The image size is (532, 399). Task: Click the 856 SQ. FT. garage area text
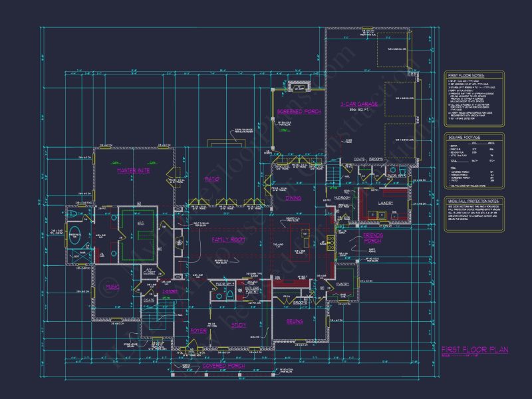(x=358, y=110)
